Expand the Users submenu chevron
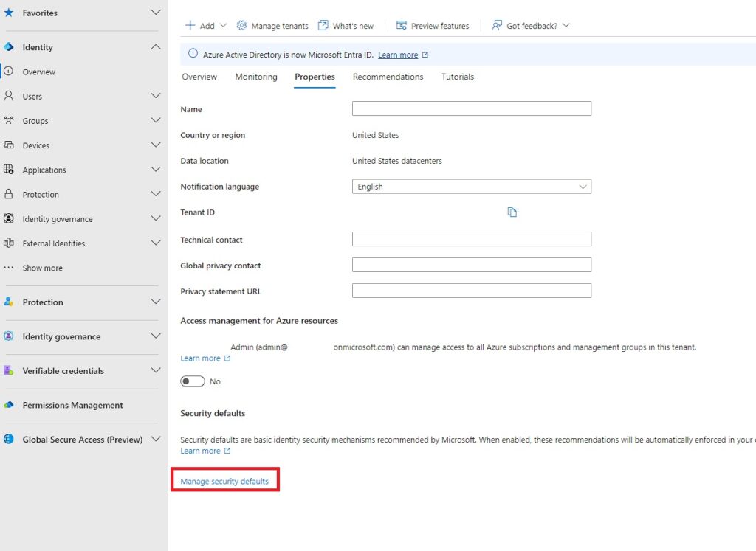This screenshot has height=551, width=756. [156, 96]
